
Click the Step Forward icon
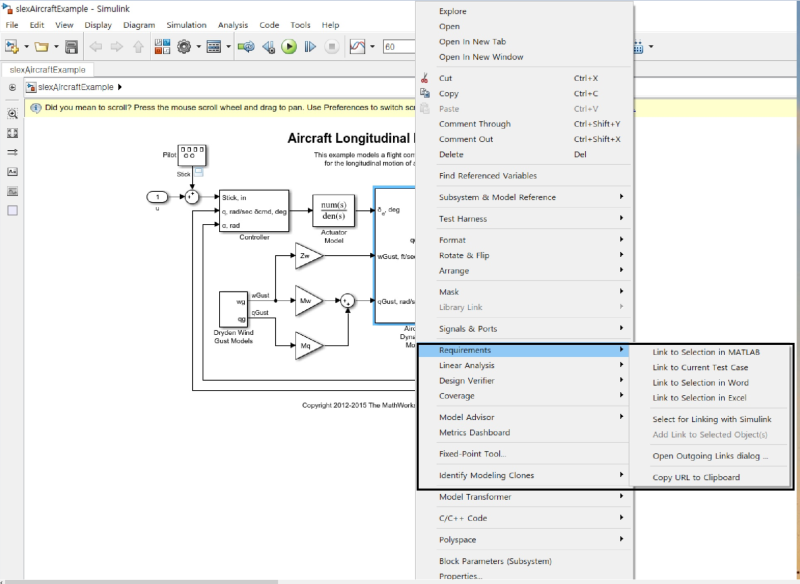pos(311,46)
